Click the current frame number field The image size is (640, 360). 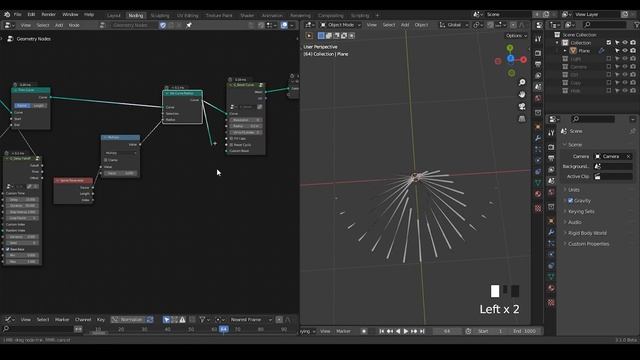[x=447, y=331]
